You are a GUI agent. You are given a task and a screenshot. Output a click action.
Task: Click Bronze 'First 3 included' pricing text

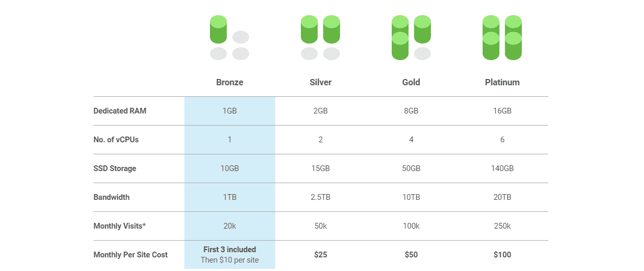tap(230, 250)
